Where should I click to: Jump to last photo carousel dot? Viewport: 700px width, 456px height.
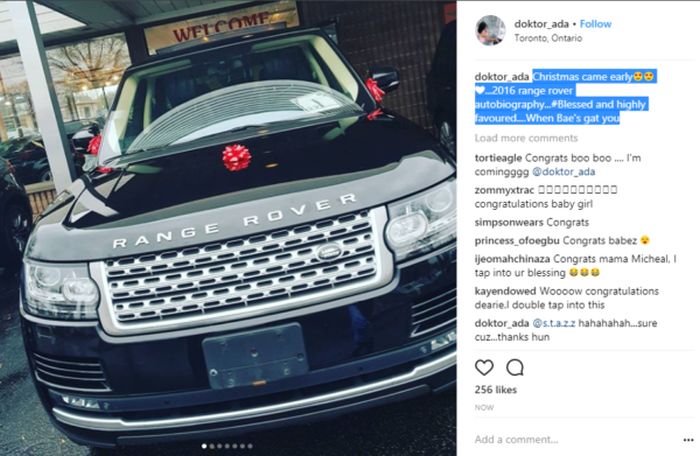[x=250, y=446]
